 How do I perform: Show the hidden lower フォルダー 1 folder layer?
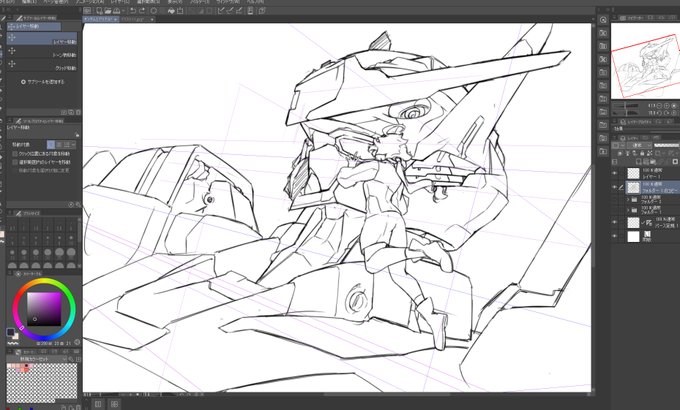click(x=615, y=210)
